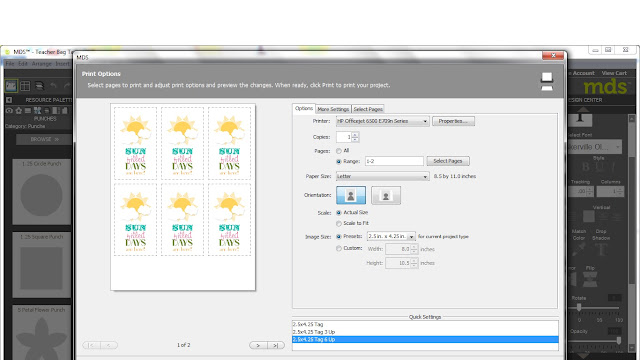This screenshot has width=640, height=360.
Task: Click the Match Color eyedropper icon
Action: tap(578, 249)
